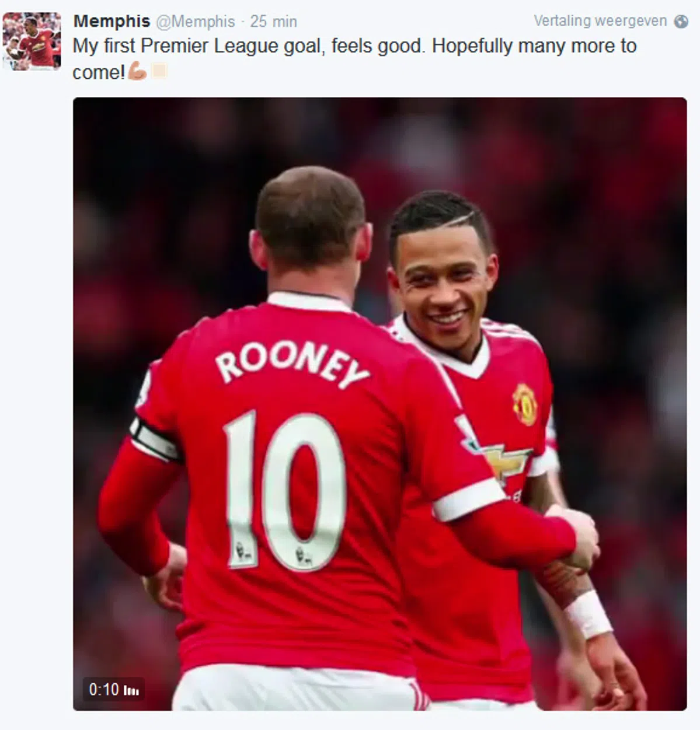Open the 25 min timestamp permalink
This screenshot has height=730, width=700.
[273, 22]
